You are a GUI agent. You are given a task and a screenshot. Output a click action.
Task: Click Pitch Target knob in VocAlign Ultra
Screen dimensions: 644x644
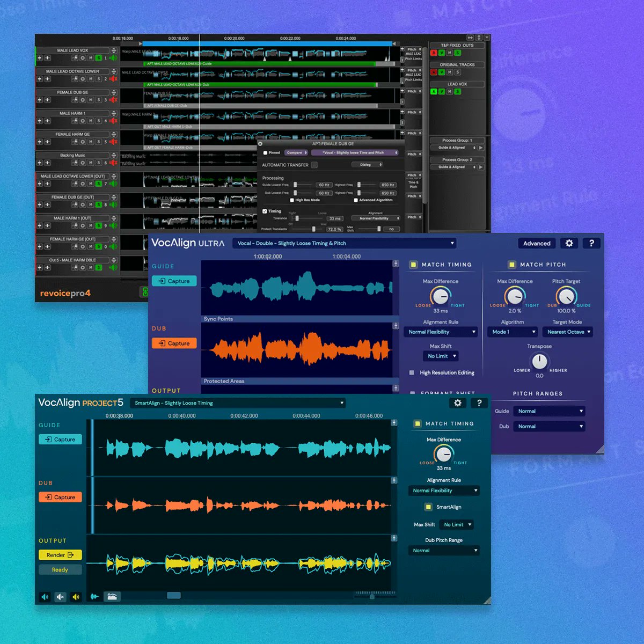566,296
